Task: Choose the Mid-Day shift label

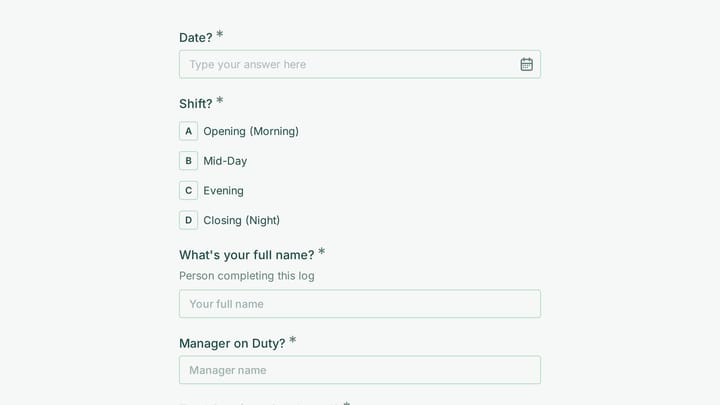Action: coord(225,161)
